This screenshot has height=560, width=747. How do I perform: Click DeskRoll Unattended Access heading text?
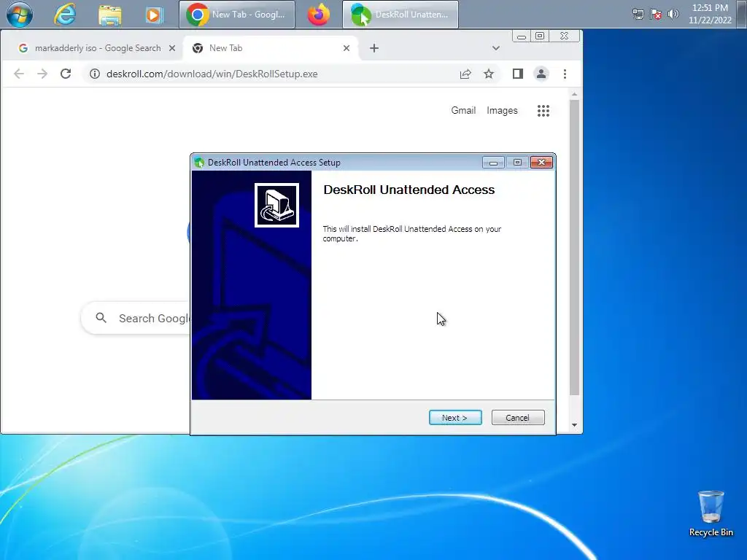[x=409, y=190]
